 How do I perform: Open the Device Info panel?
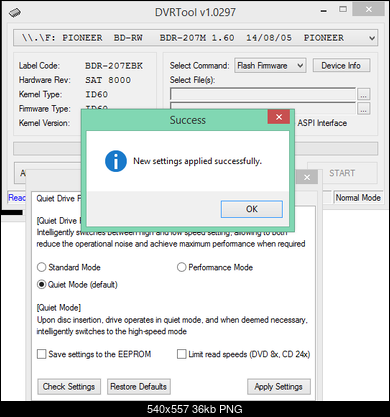[341, 66]
